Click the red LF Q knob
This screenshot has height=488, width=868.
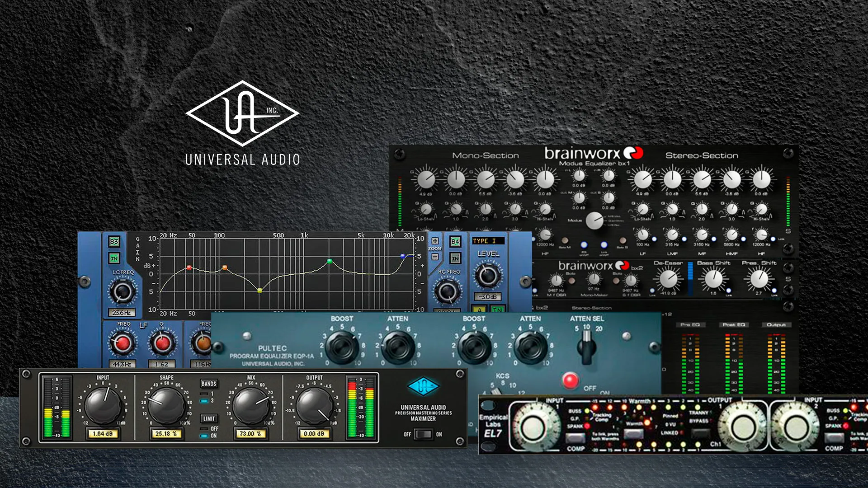(x=162, y=343)
